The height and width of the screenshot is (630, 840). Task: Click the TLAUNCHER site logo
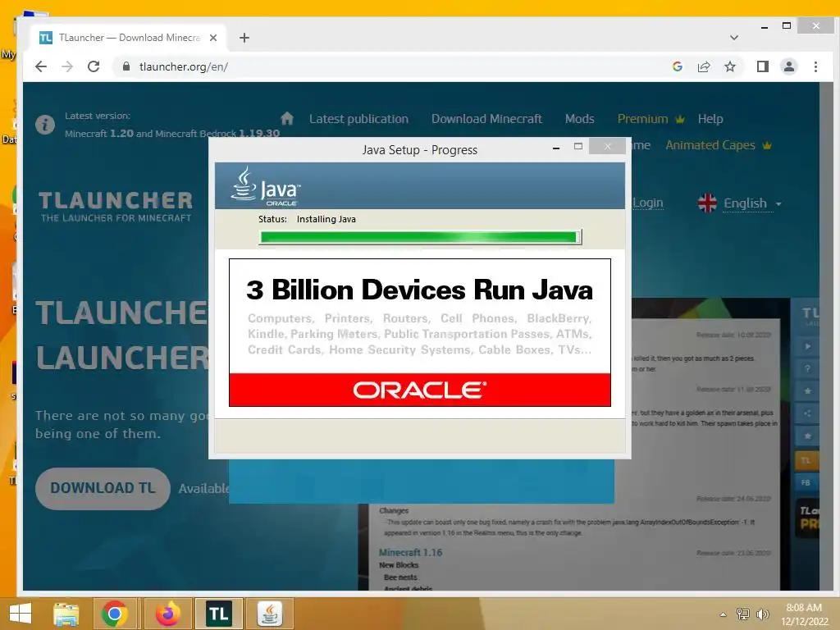pyautogui.click(x=116, y=206)
